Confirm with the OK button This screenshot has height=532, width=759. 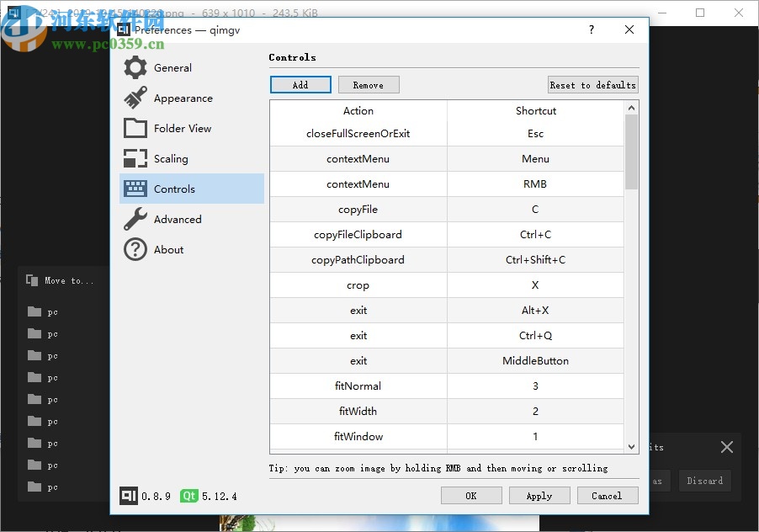coord(471,496)
